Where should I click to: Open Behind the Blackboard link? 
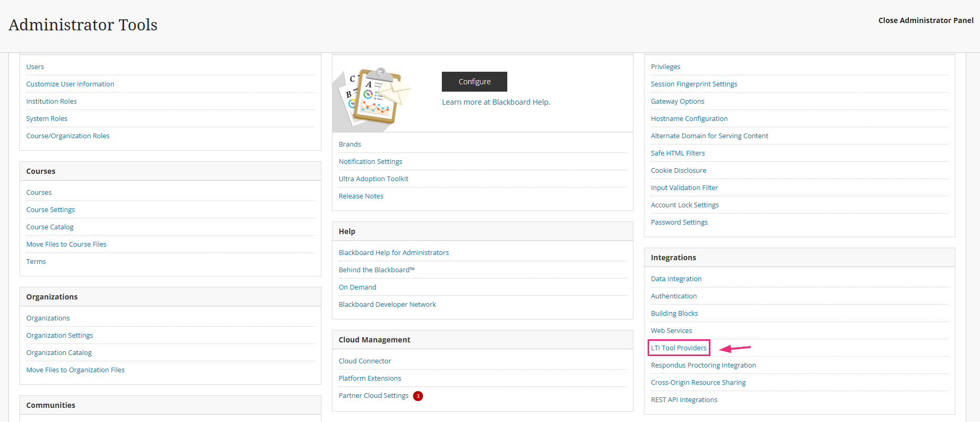tap(376, 270)
